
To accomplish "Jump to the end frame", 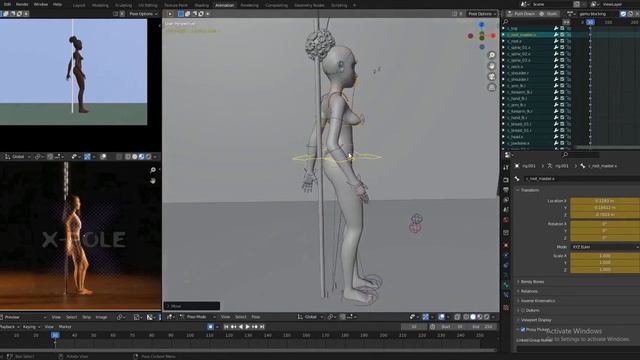I will pos(262,327).
